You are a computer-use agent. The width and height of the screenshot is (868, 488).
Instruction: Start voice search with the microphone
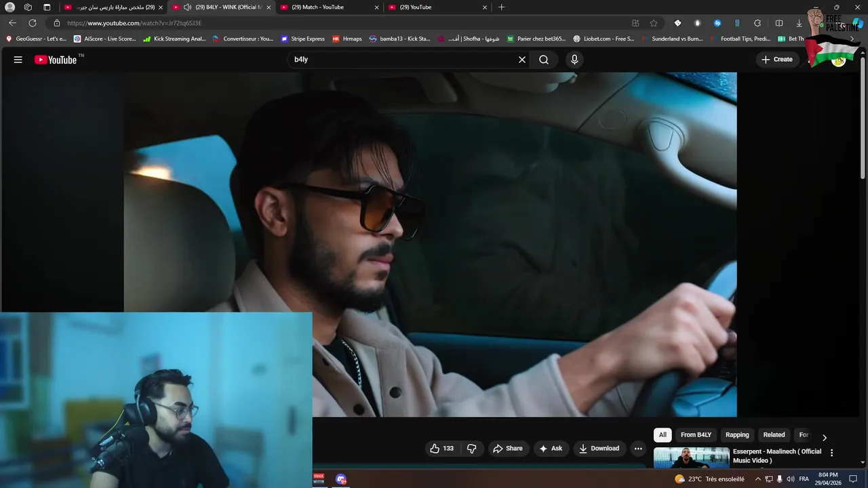pos(574,60)
